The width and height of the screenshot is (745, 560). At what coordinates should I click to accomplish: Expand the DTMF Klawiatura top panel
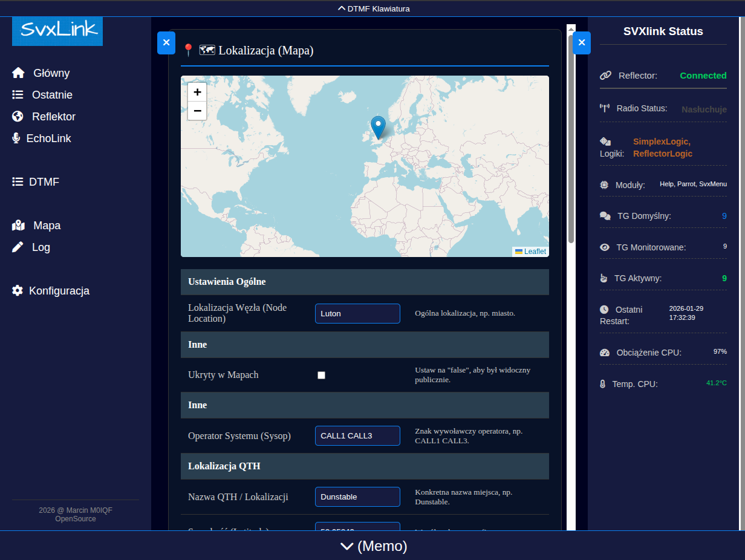[372, 8]
